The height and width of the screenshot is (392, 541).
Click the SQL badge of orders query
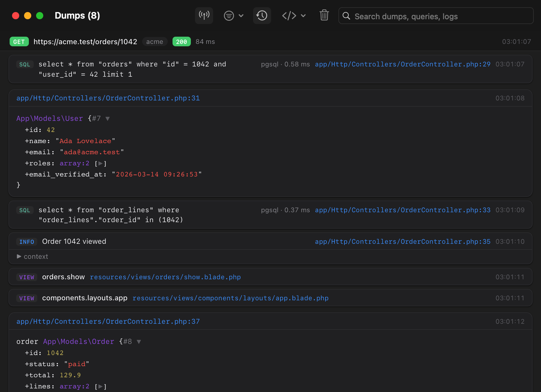(x=25, y=64)
